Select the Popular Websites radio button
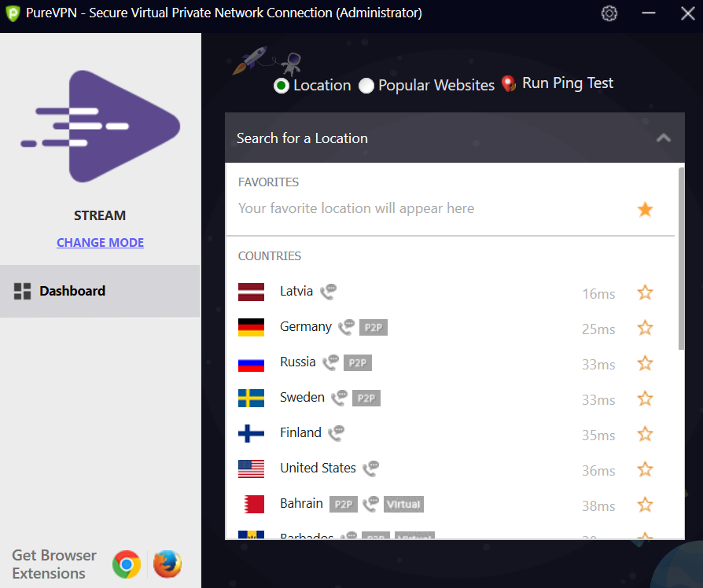The height and width of the screenshot is (588, 703). point(366,86)
